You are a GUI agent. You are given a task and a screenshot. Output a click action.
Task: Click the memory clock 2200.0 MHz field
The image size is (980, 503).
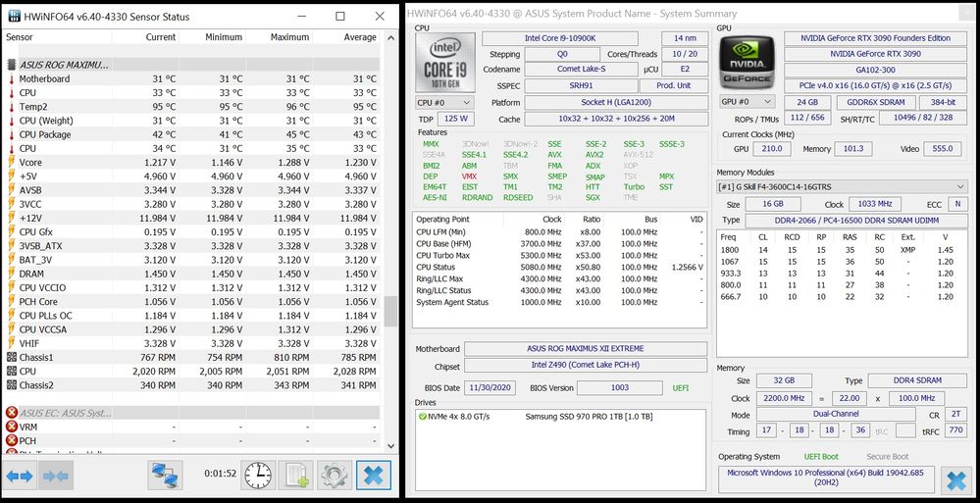[x=784, y=398]
